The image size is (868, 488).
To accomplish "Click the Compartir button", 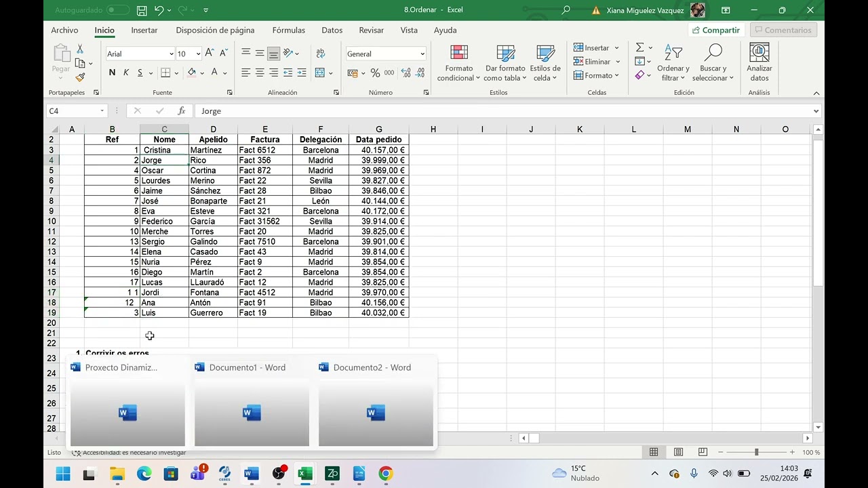I will [716, 30].
